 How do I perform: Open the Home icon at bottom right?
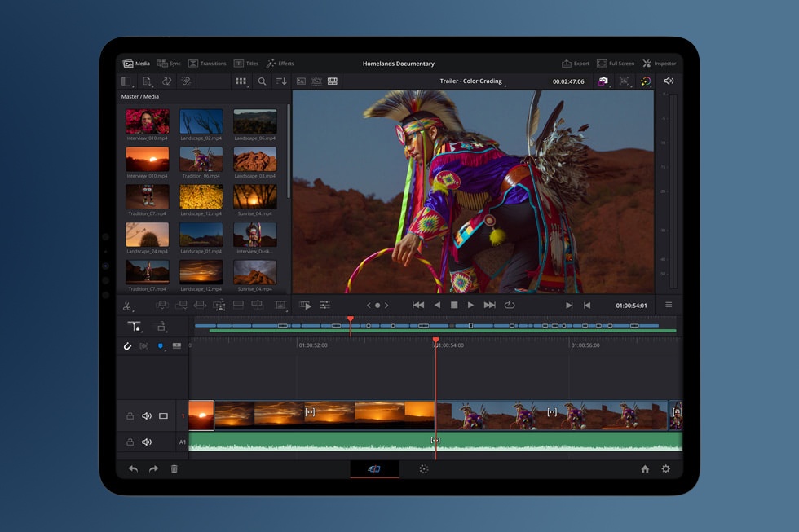(645, 469)
